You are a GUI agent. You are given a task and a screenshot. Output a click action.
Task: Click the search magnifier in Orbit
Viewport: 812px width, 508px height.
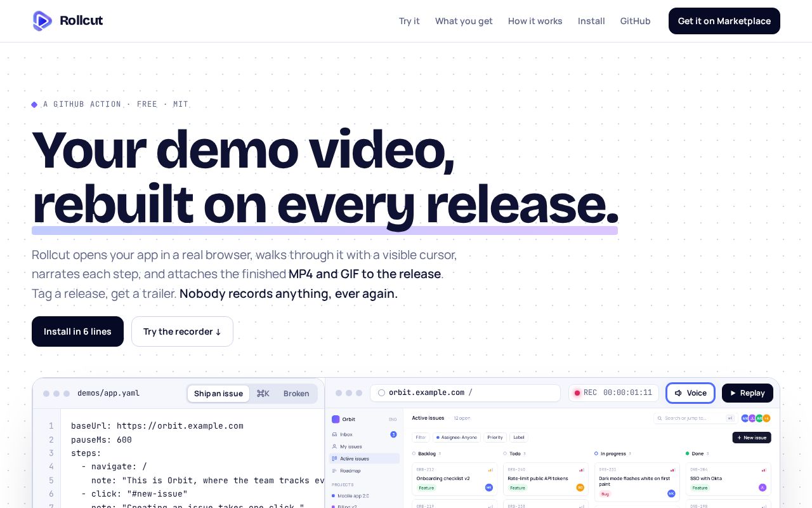[660, 418]
